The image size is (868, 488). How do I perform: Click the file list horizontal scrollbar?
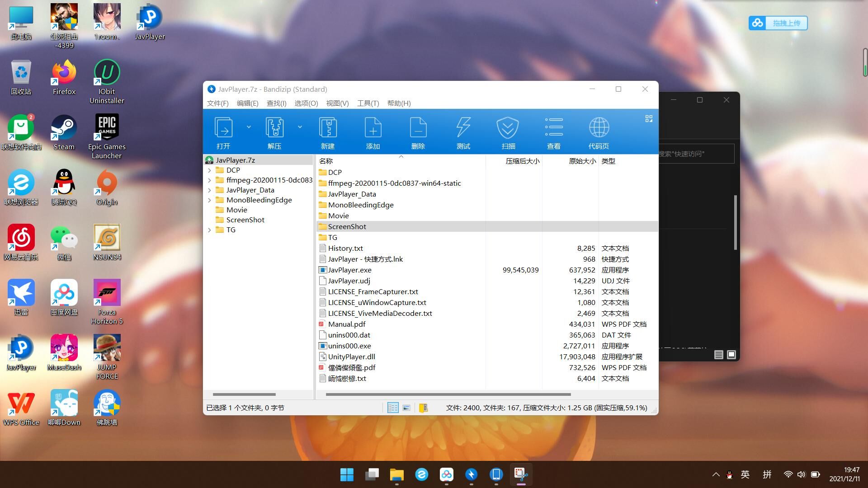tap(448, 394)
